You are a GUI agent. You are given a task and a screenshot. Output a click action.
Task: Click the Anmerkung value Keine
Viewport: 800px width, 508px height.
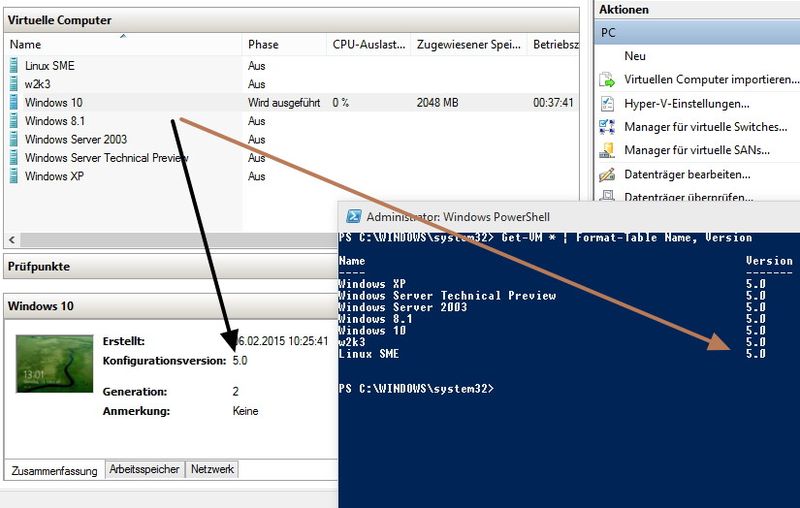pos(245,411)
